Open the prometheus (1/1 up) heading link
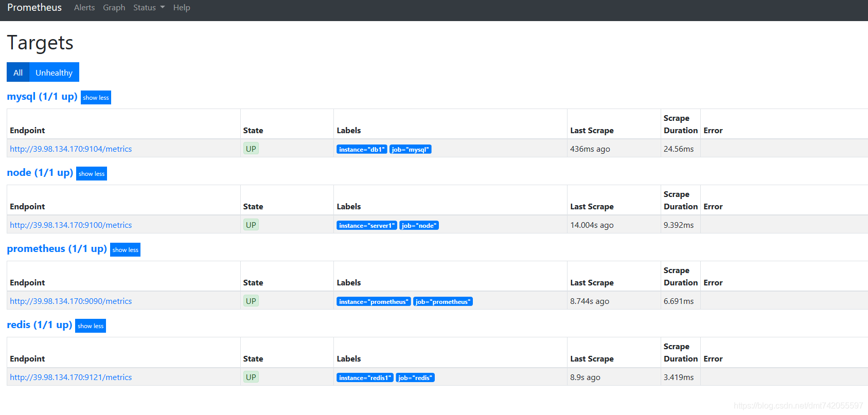 pyautogui.click(x=57, y=249)
